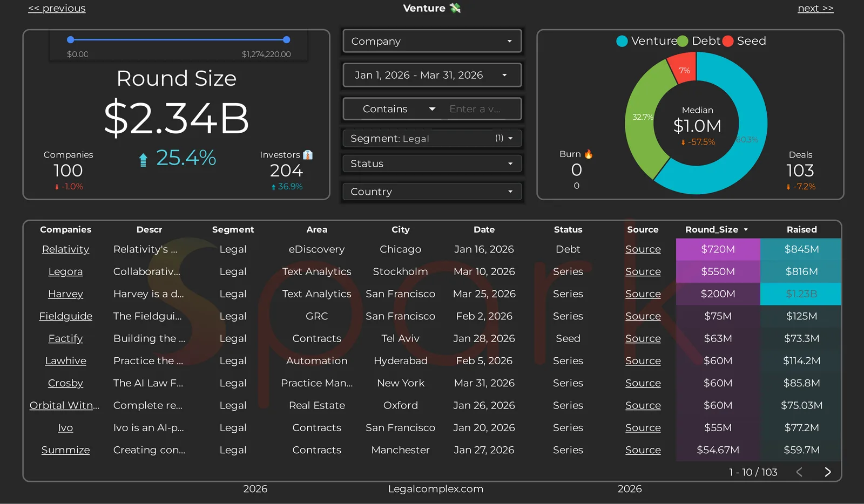Click the blue up arrow beside 25.4%

[143, 160]
